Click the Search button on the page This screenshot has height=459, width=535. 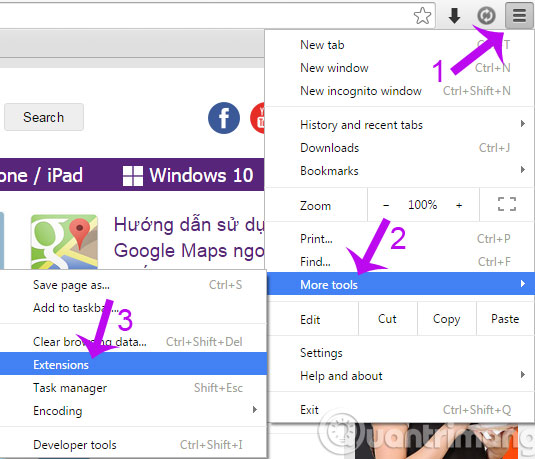pyautogui.click(x=44, y=117)
